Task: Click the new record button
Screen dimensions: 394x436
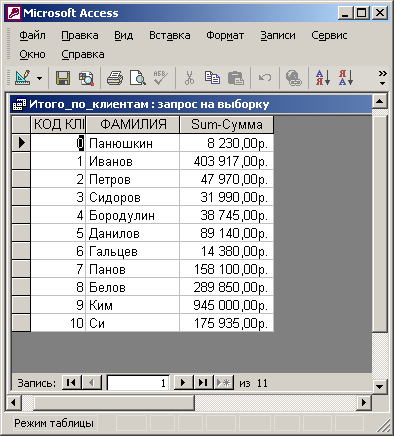Action: [223, 383]
